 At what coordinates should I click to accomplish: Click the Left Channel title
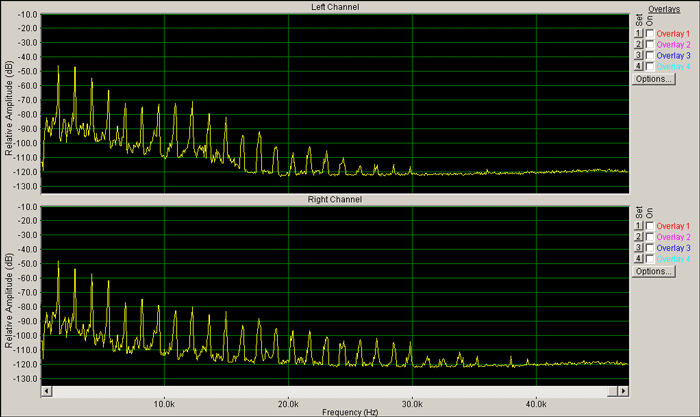[x=335, y=7]
